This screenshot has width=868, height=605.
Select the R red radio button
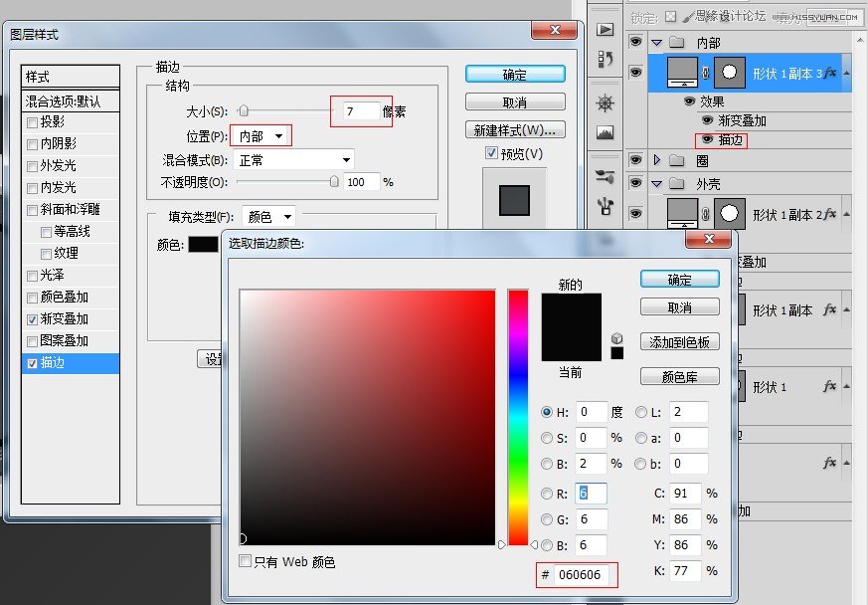547,494
